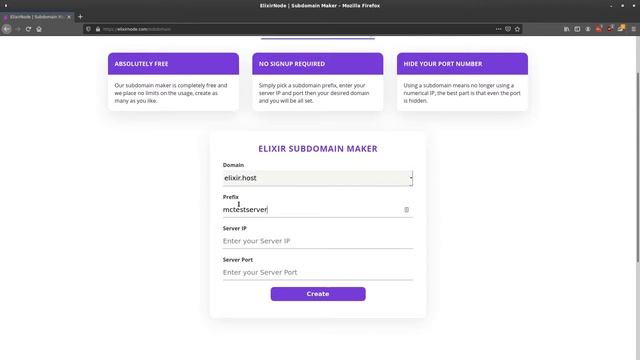View site security via the padlock icon

tap(98, 29)
